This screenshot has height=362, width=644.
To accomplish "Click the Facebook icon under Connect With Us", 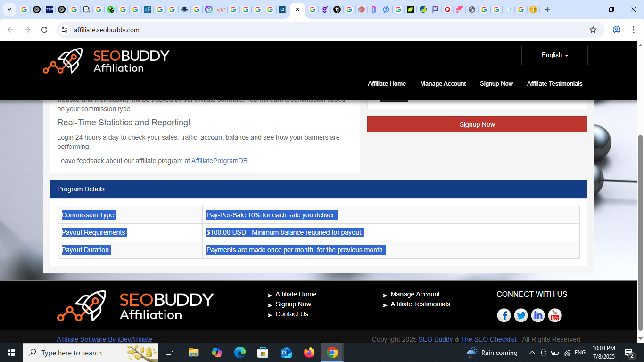I will (504, 315).
